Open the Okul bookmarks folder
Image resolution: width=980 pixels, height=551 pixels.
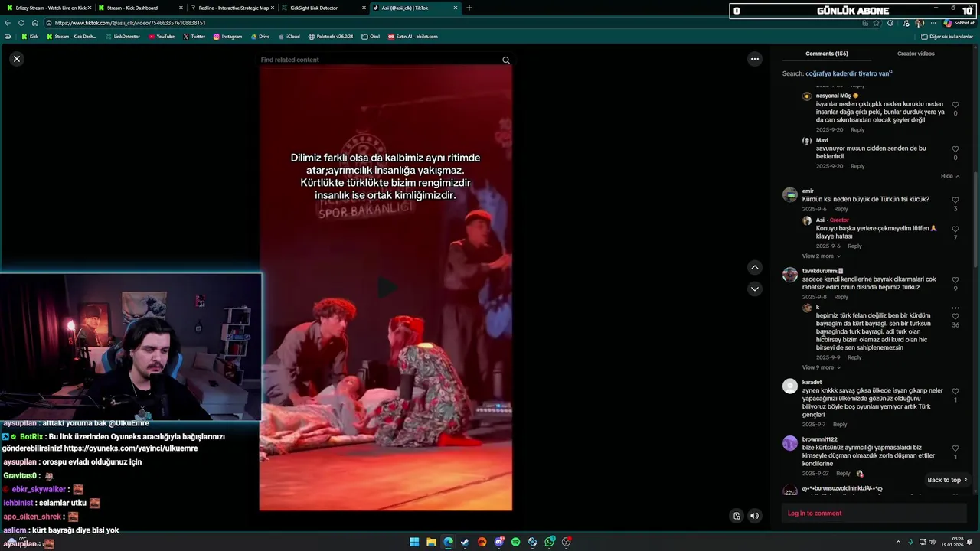(x=371, y=37)
